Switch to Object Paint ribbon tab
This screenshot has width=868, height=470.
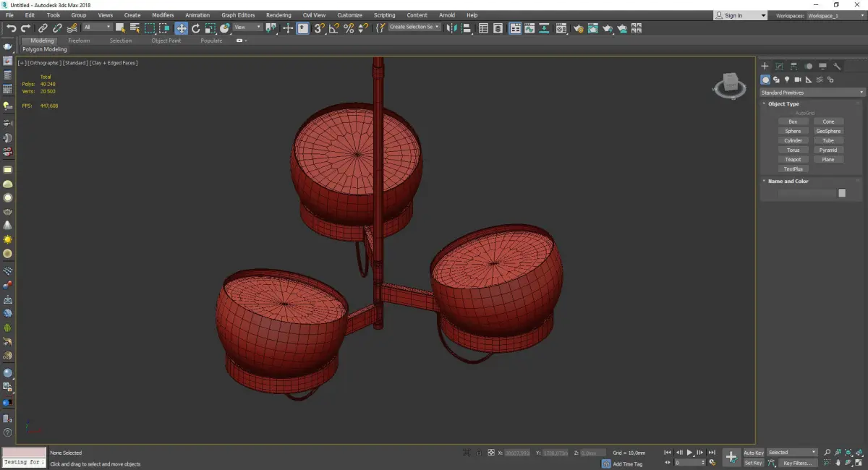166,41
